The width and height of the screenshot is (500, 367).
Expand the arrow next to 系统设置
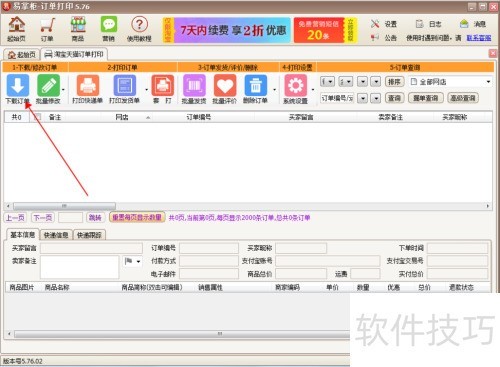click(313, 89)
